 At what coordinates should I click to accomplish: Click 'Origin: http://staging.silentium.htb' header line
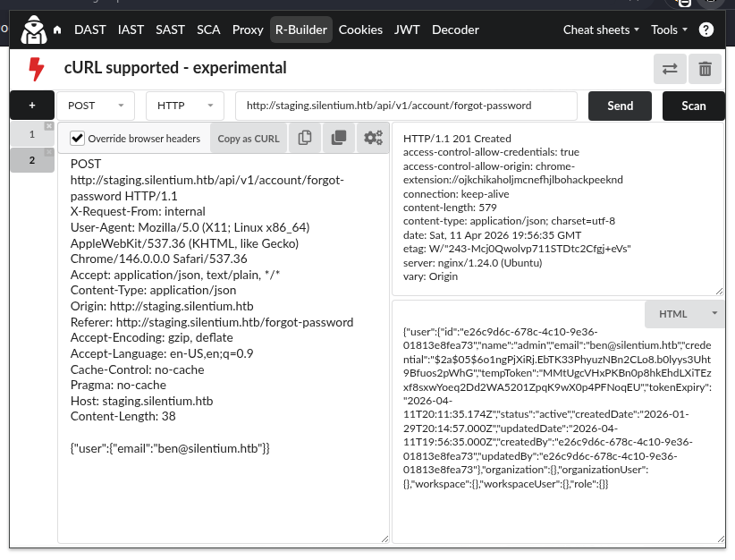click(x=162, y=306)
